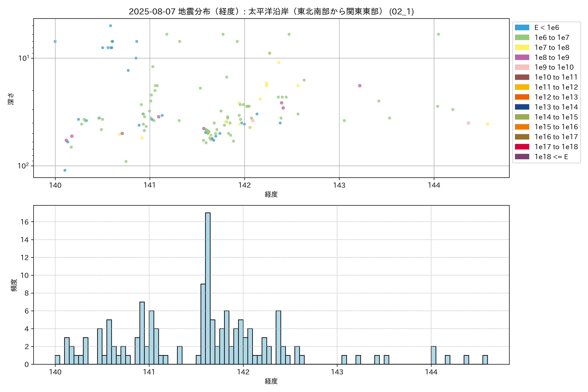The height and width of the screenshot is (392, 588).
Task: Click the pink scatter point near longitude 144.4
Action: (x=468, y=123)
